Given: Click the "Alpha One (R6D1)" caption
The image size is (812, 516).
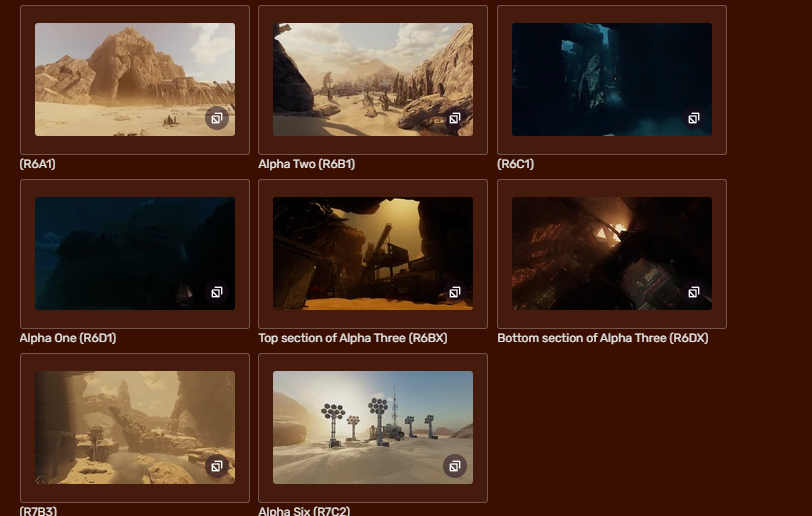Looking at the screenshot, I should pyautogui.click(x=68, y=338).
